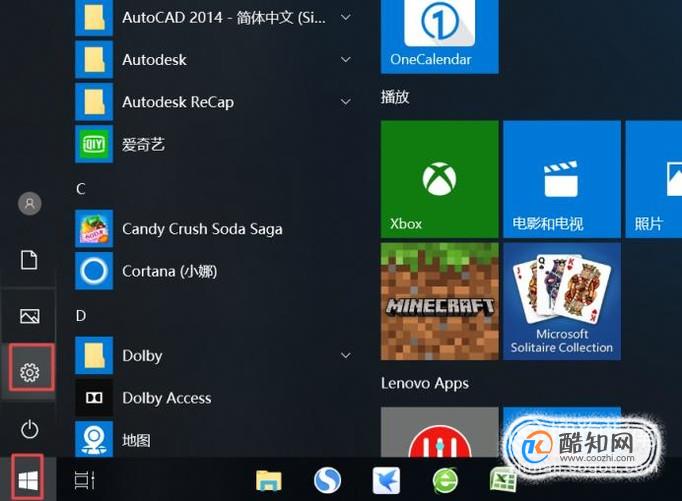This screenshot has height=501, width=682.
Task: Open the red Lenovo app tile
Action: 440,432
